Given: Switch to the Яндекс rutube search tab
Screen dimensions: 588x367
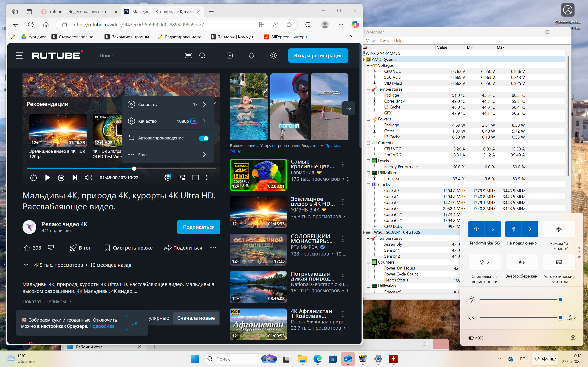Looking at the screenshot, I should pos(80,11).
